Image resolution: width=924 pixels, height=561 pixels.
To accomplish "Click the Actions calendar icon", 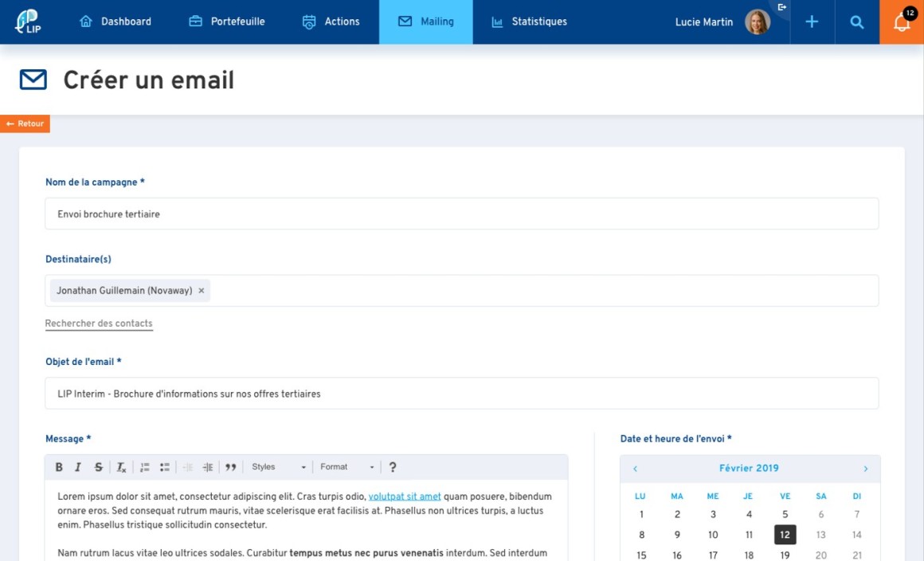I will (309, 22).
